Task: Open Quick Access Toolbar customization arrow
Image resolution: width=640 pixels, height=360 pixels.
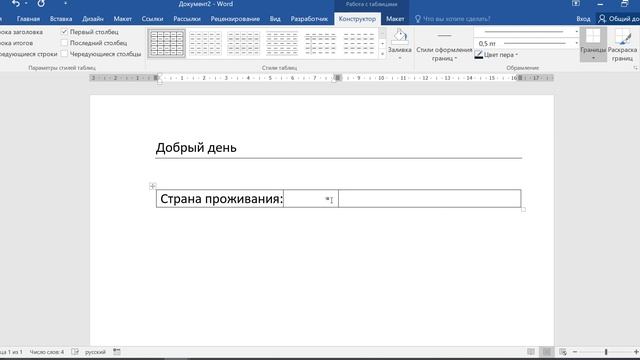Action: pyautogui.click(x=65, y=4)
